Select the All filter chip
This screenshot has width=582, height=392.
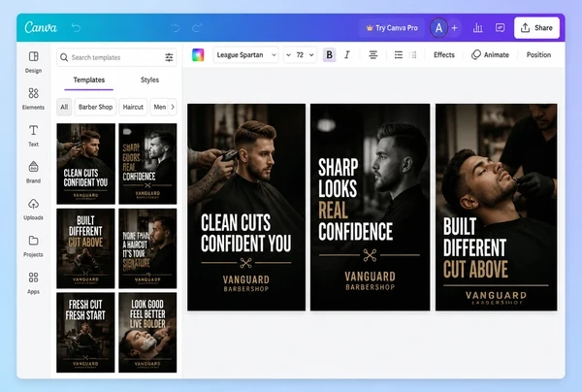pyautogui.click(x=64, y=107)
